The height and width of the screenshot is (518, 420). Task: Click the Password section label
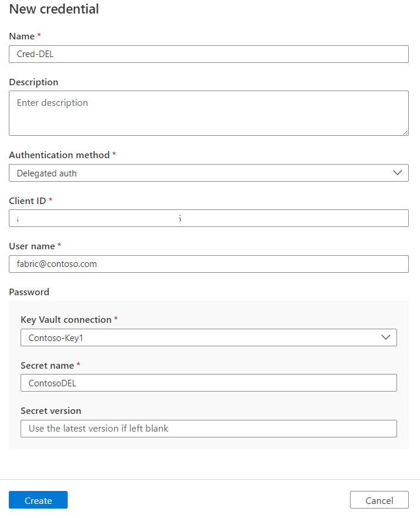pos(29,292)
